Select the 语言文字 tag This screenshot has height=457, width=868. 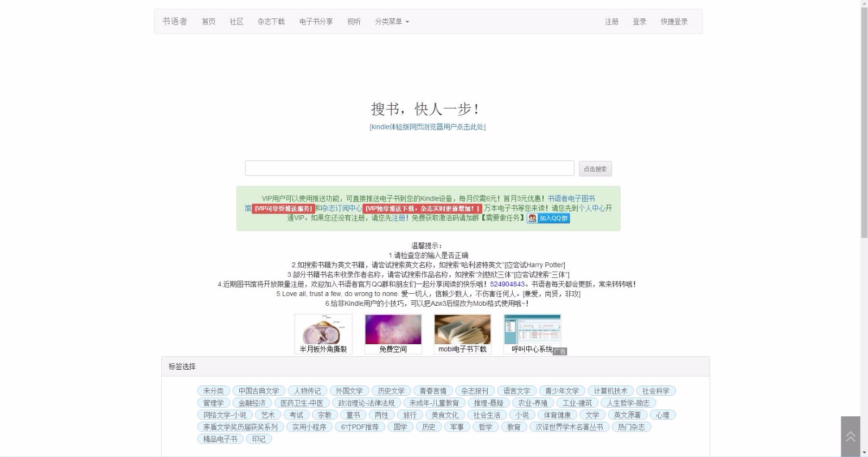click(516, 391)
